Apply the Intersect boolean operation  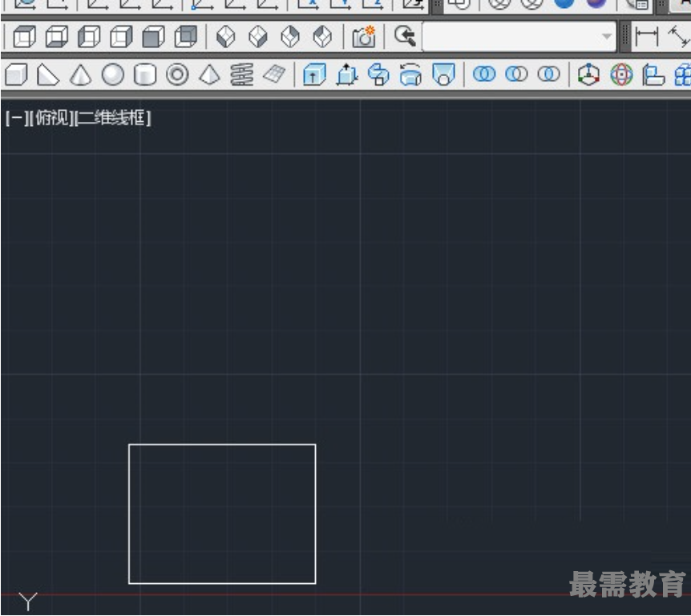point(549,74)
